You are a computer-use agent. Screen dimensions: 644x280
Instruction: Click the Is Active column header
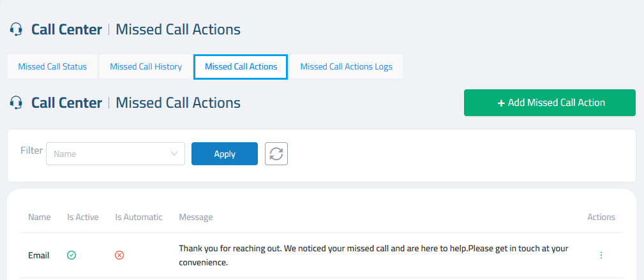(x=83, y=217)
